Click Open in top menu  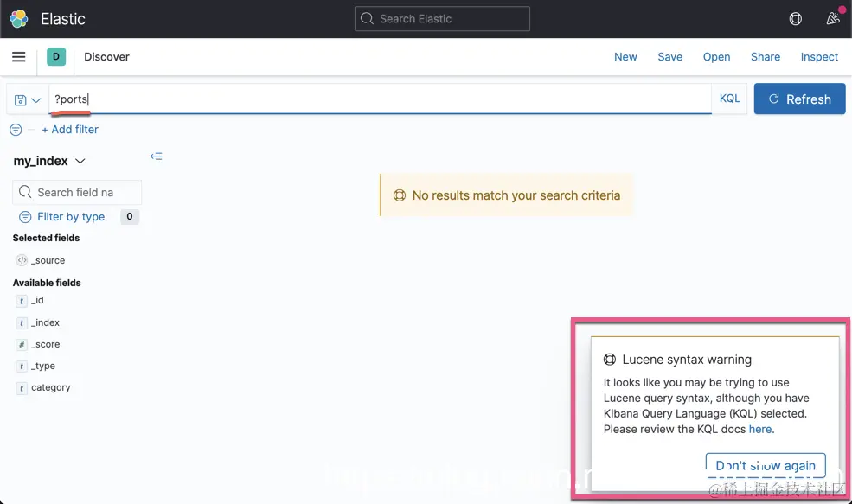(x=716, y=56)
